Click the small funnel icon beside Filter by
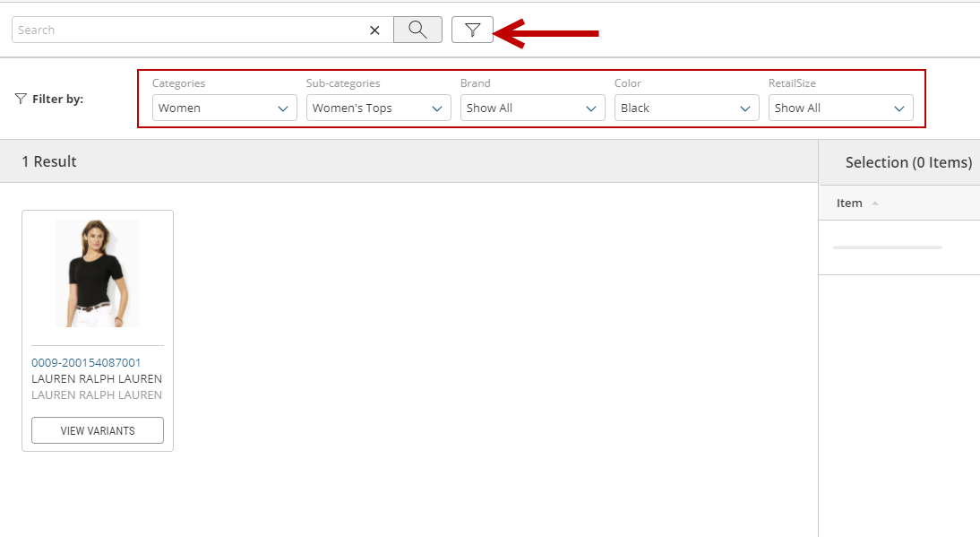 click(x=21, y=99)
